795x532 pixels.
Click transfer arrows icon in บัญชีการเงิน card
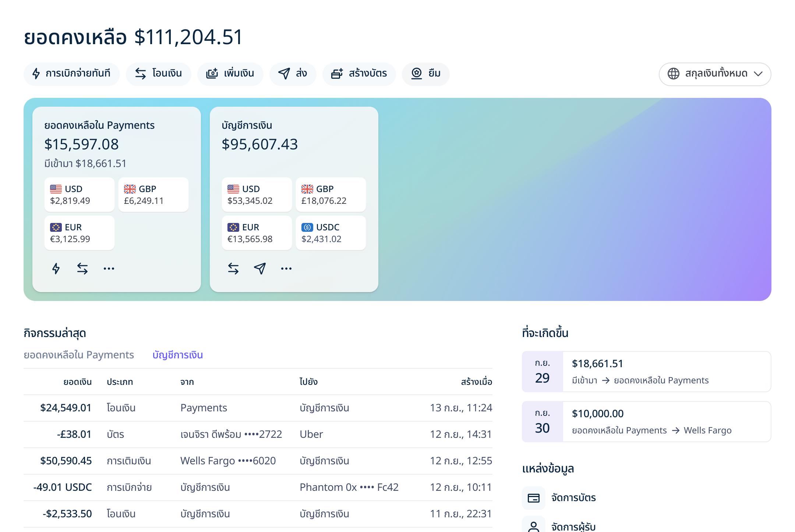tap(233, 269)
